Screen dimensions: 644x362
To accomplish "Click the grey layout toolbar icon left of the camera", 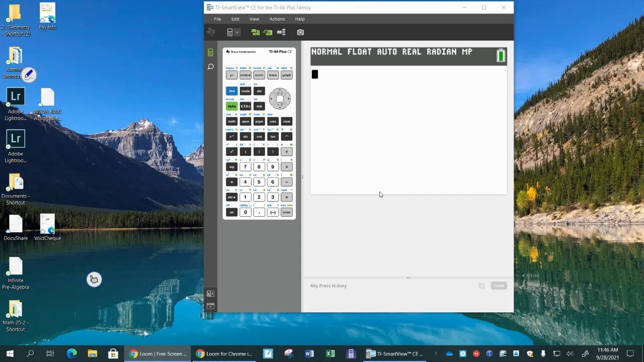I will (281, 32).
